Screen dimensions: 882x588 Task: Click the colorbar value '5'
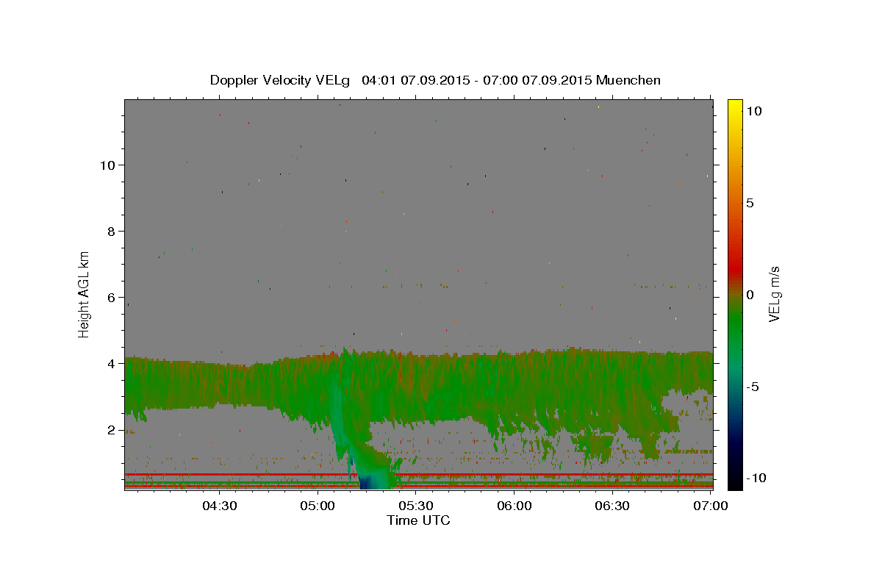coord(750,203)
